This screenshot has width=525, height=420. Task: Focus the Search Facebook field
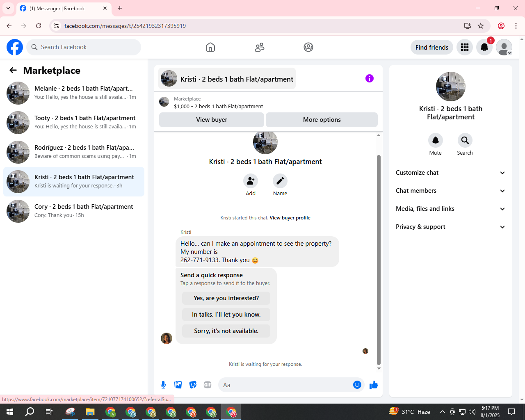pos(84,47)
